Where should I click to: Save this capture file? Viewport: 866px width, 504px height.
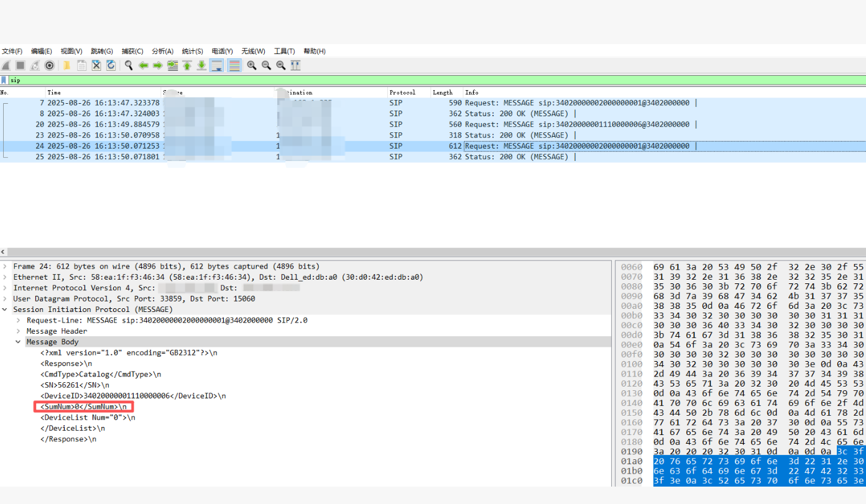[x=81, y=65]
